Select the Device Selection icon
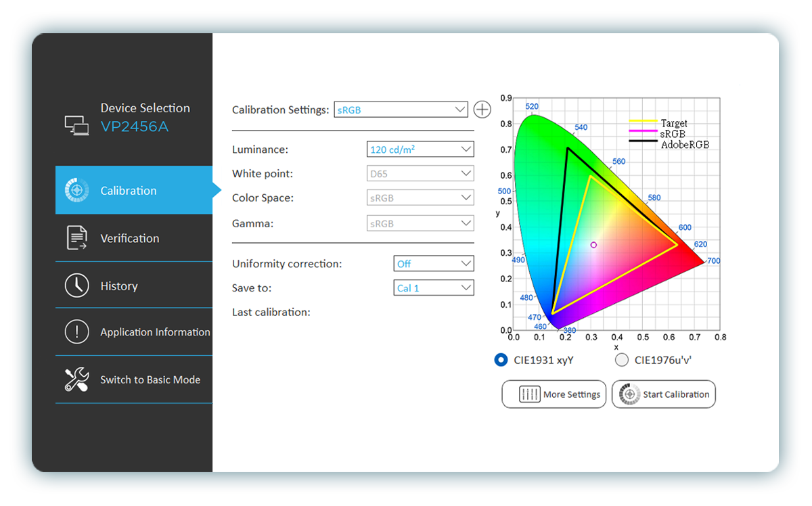The image size is (812, 506). (76, 124)
